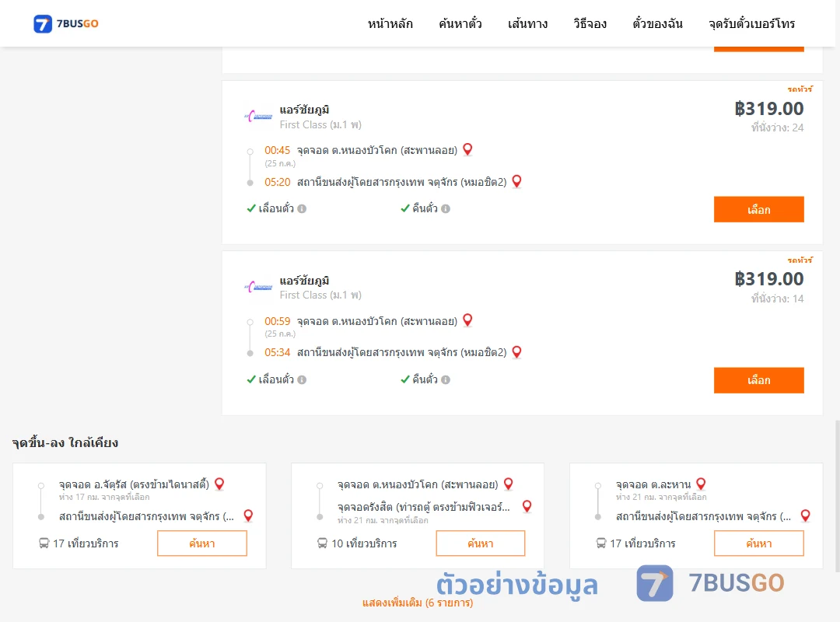Select the 00:59 trip with เลือก button
Viewport: 840px width, 622px height.
[758, 380]
